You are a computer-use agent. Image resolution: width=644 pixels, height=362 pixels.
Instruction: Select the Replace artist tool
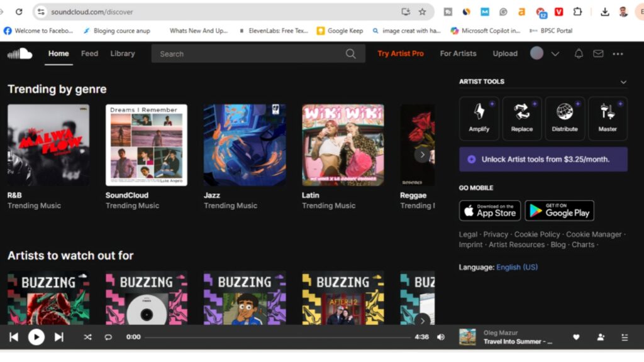[x=521, y=118]
